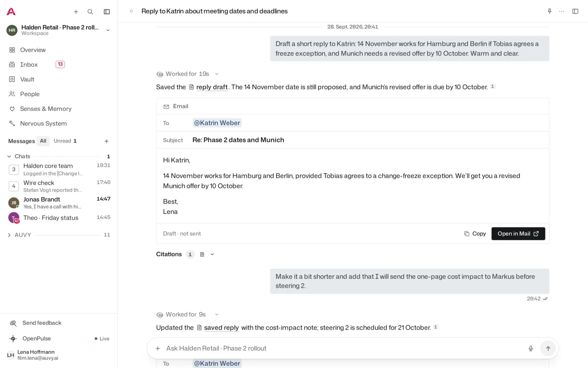This screenshot has height=368, width=588.
Task: Open citation footnote 1 after 21 October
Action: point(436,327)
